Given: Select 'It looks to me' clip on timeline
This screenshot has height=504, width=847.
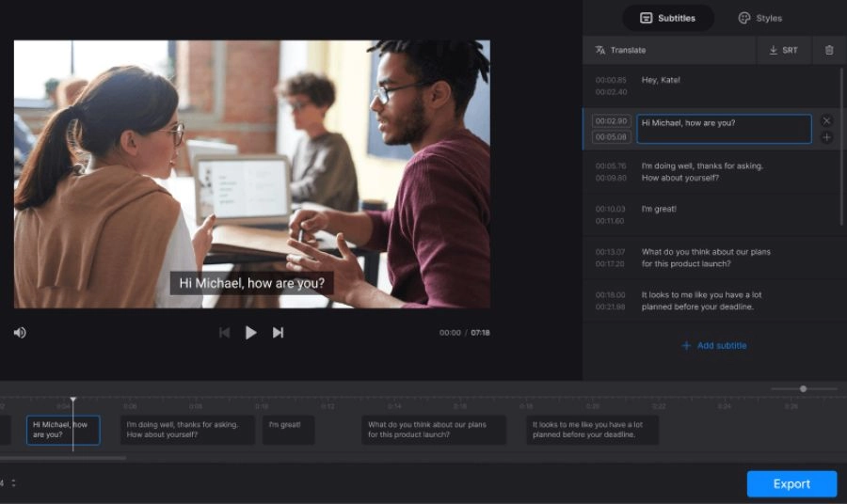Looking at the screenshot, I should [x=593, y=430].
